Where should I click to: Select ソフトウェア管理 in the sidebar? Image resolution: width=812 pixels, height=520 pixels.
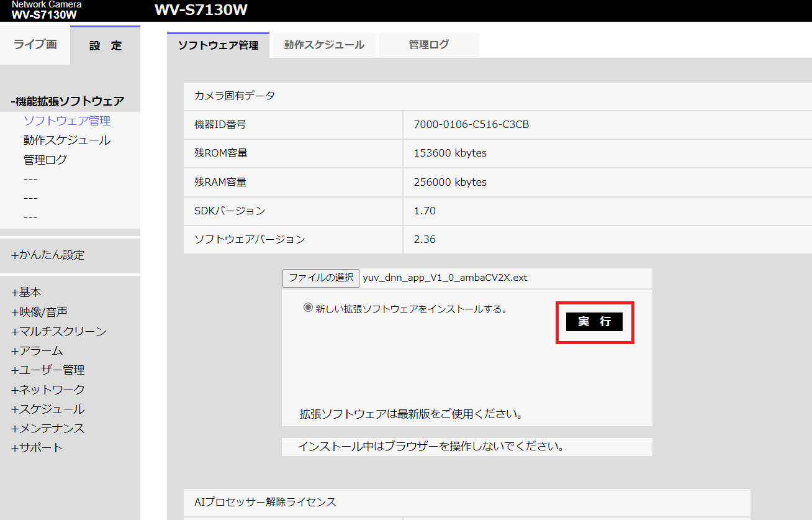click(67, 121)
